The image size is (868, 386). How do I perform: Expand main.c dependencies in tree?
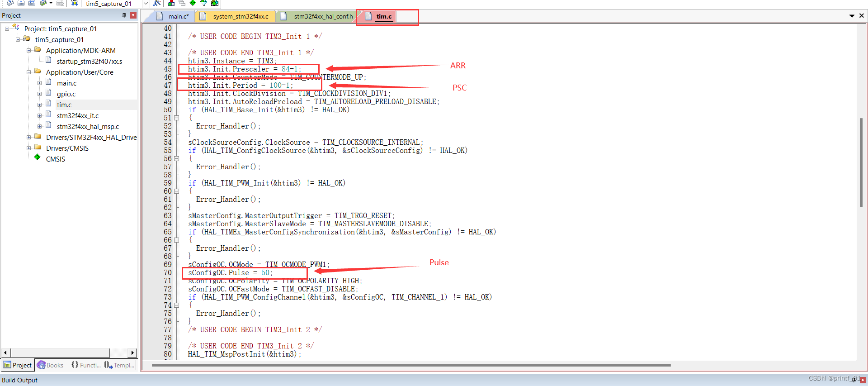point(39,83)
